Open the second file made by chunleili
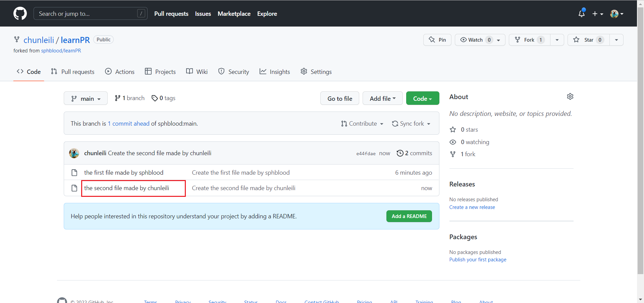This screenshot has height=303, width=644. click(126, 188)
